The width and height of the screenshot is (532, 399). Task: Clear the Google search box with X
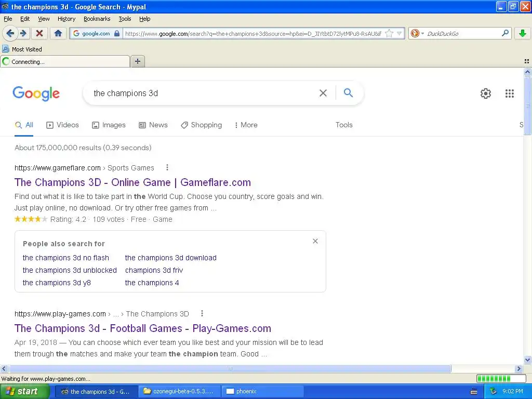[323, 93]
